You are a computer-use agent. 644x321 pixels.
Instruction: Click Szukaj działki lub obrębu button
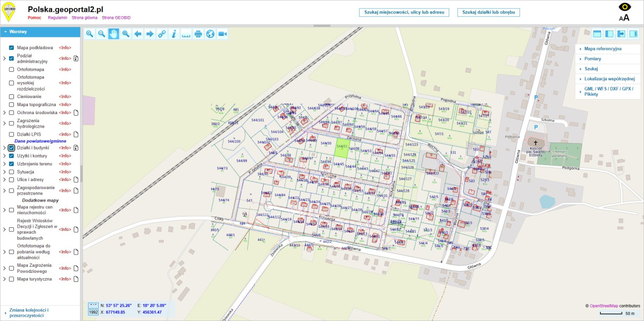(488, 12)
